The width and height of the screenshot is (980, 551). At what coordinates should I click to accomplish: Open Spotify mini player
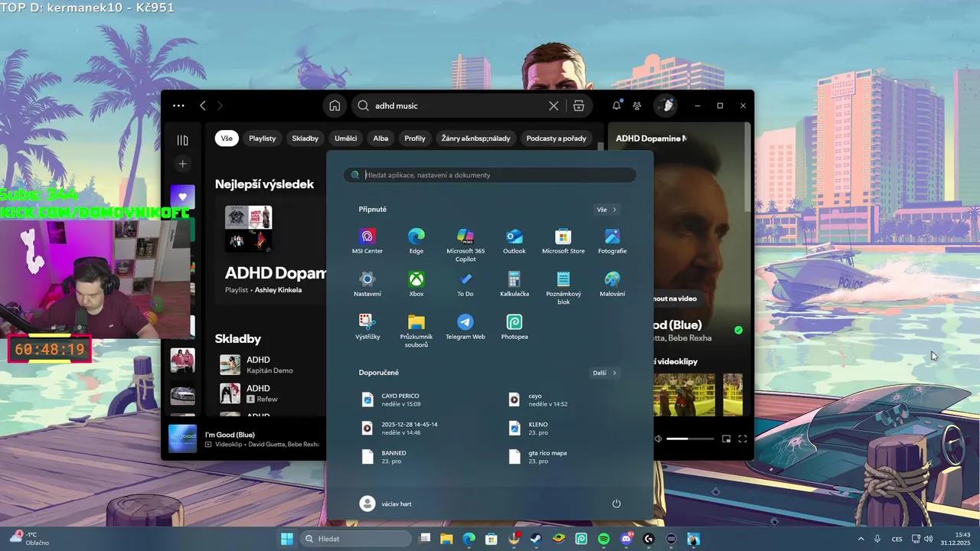[726, 439]
